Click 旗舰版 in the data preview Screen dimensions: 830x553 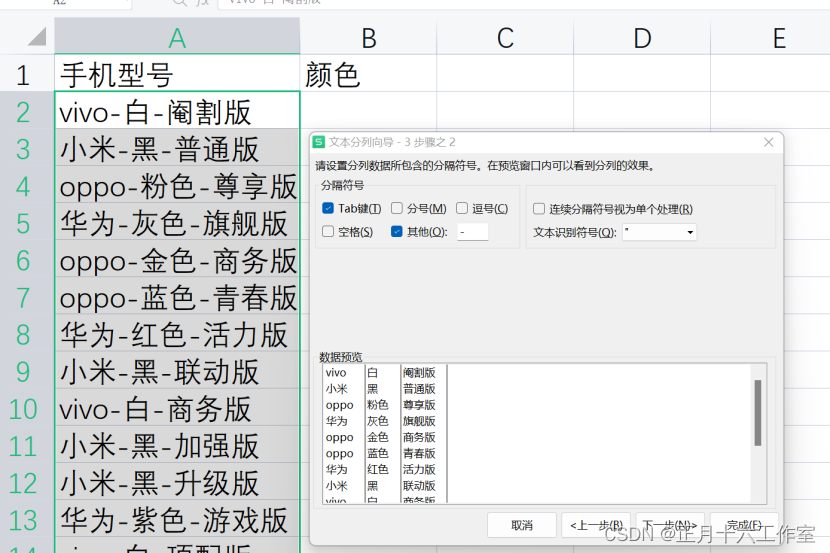(x=419, y=421)
